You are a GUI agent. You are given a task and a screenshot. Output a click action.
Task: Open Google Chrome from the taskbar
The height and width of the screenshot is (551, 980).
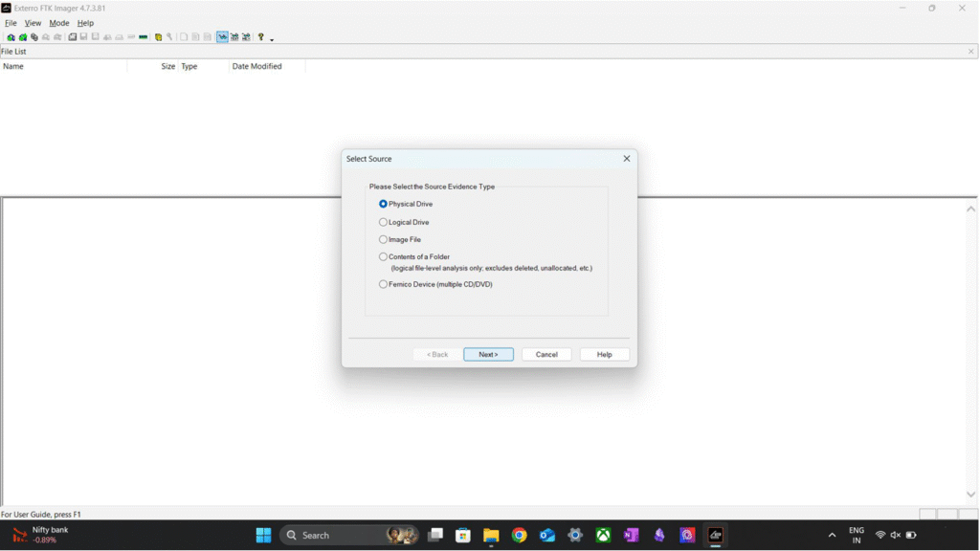coord(519,535)
